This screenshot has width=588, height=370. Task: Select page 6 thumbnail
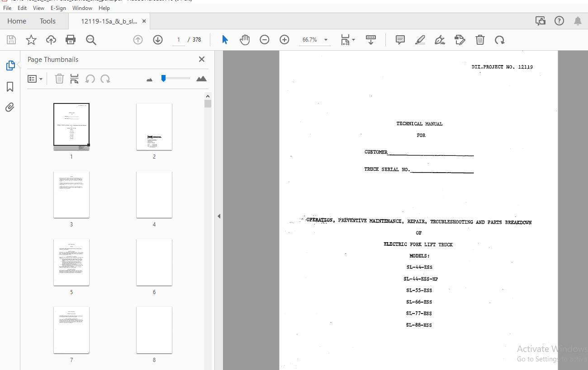click(x=154, y=262)
